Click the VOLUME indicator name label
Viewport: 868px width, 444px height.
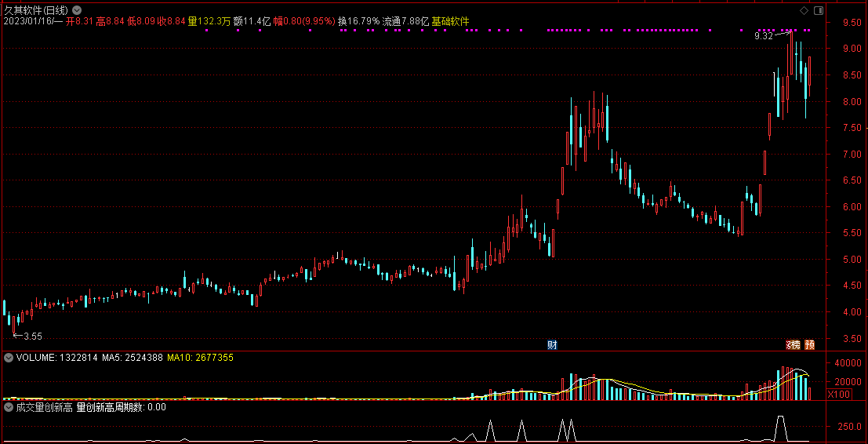36,358
